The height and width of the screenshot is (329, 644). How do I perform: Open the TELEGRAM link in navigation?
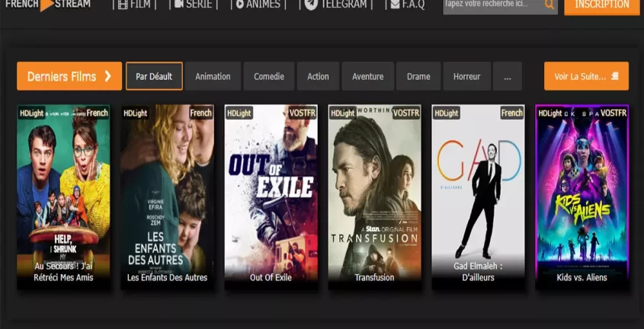click(x=335, y=5)
